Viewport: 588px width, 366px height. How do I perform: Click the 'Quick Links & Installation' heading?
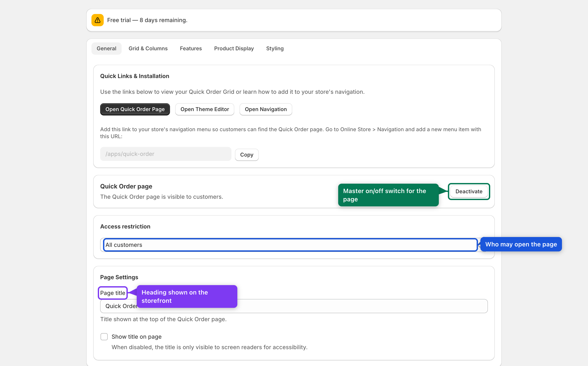pyautogui.click(x=135, y=76)
